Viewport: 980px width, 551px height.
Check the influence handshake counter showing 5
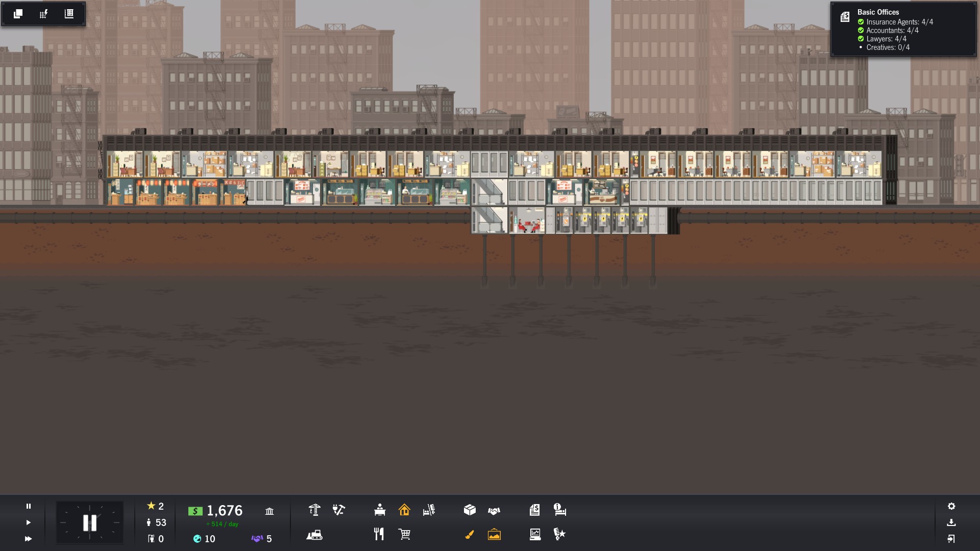pyautogui.click(x=262, y=539)
